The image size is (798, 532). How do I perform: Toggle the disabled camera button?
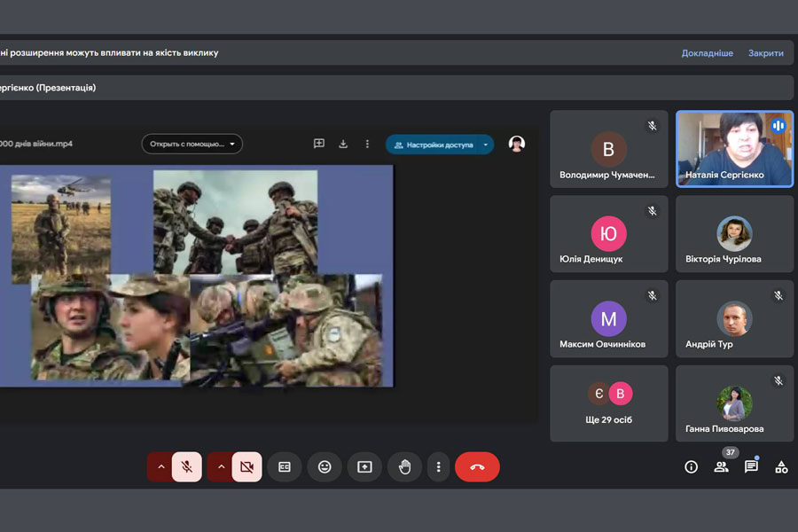pyautogui.click(x=246, y=466)
